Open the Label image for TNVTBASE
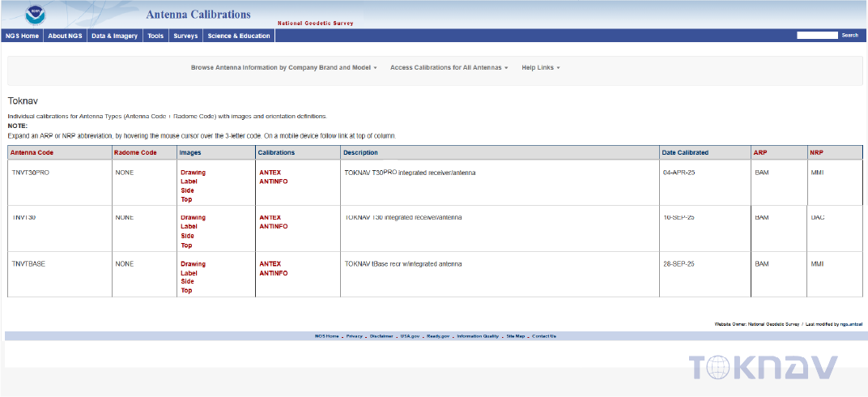The width and height of the screenshot is (868, 397). point(189,273)
